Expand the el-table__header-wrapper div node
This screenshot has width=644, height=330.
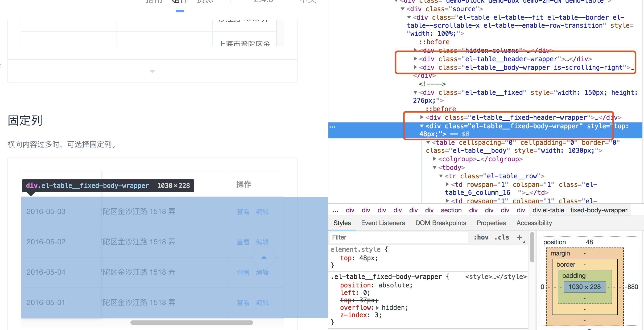415,59
